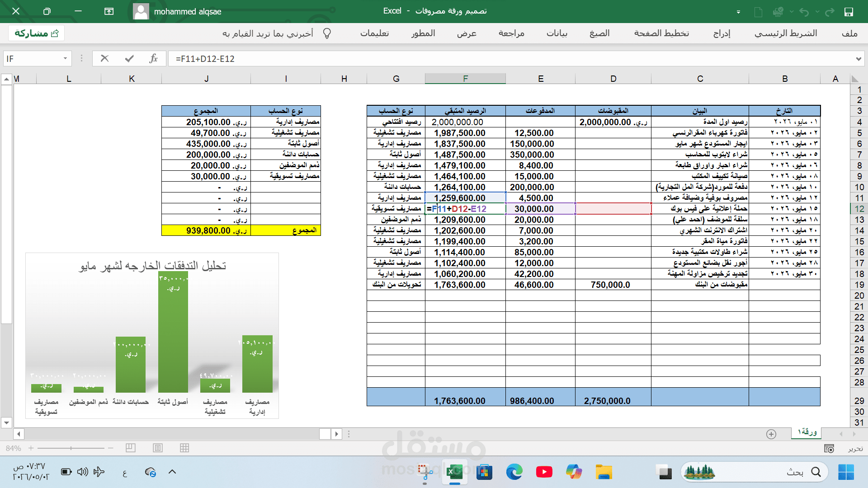Click the volume icon in the system tray
The height and width of the screenshot is (488, 868).
82,472
